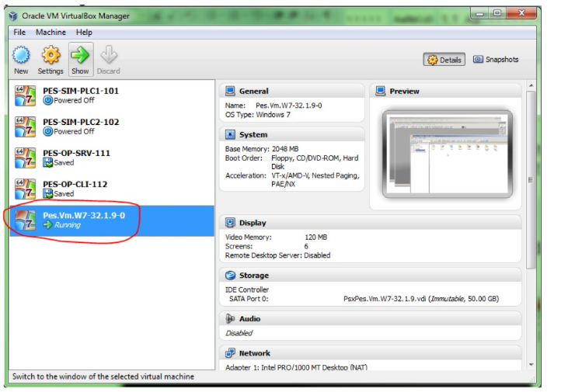Click the Network section header title
The height and width of the screenshot is (392, 568).
click(255, 353)
